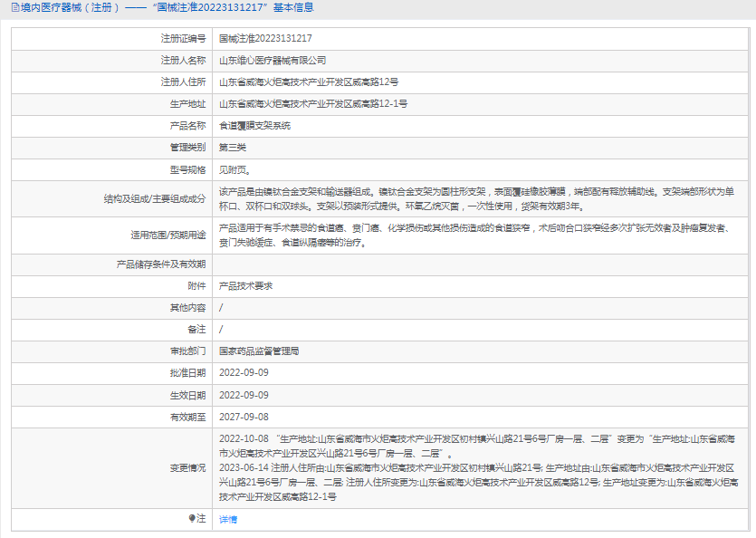
Task: Click the registrant name 山东维心医疗器械有限公司
Action: [x=273, y=61]
